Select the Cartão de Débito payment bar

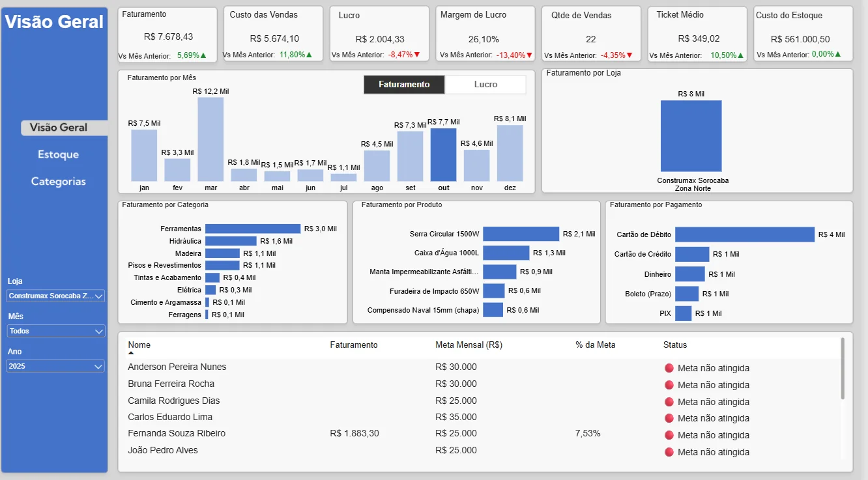pos(745,234)
